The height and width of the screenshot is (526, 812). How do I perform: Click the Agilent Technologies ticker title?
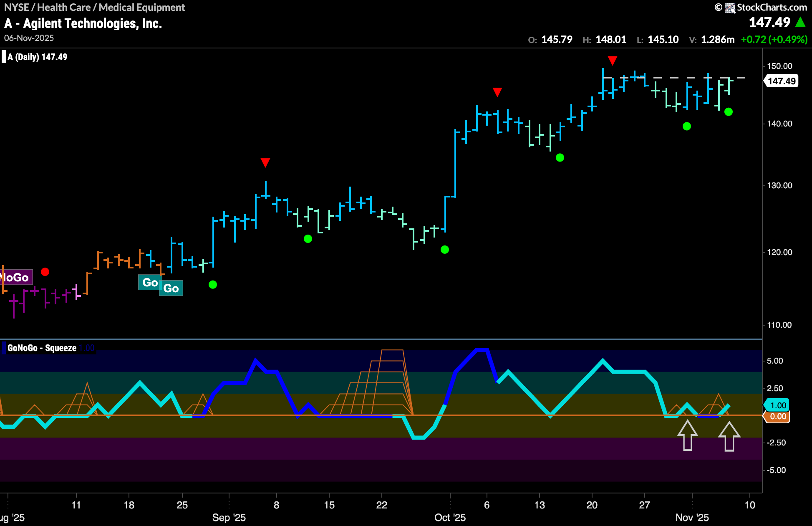[83, 23]
